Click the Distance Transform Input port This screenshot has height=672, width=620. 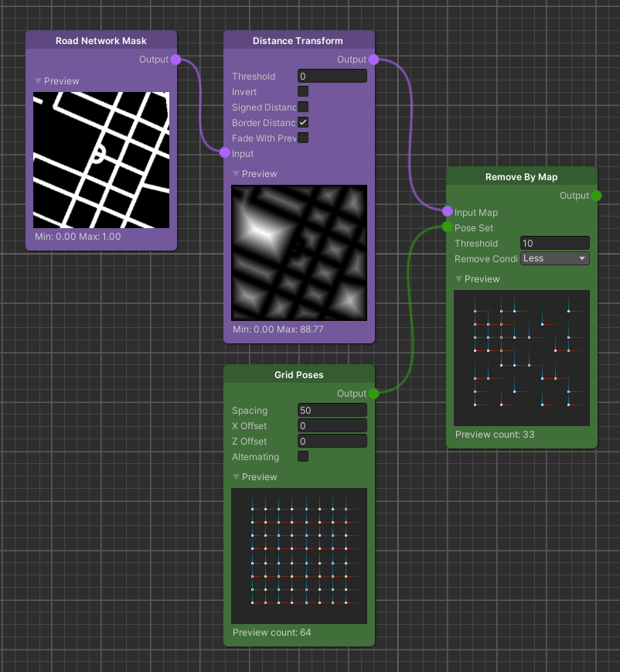pos(225,153)
